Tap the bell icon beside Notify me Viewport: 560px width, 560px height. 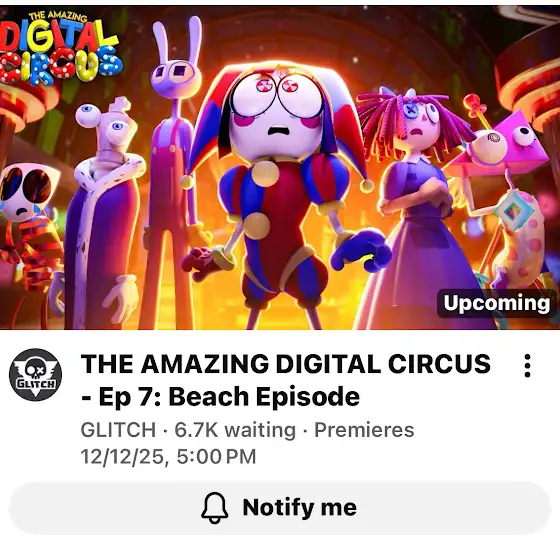pos(215,508)
